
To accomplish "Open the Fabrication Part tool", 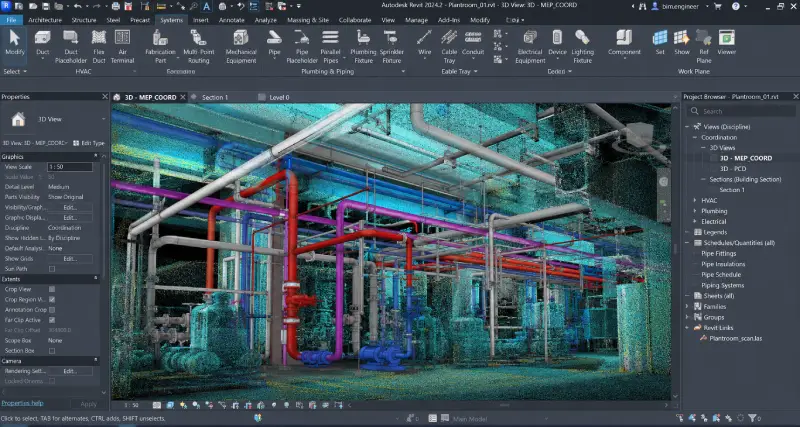I will click(160, 46).
